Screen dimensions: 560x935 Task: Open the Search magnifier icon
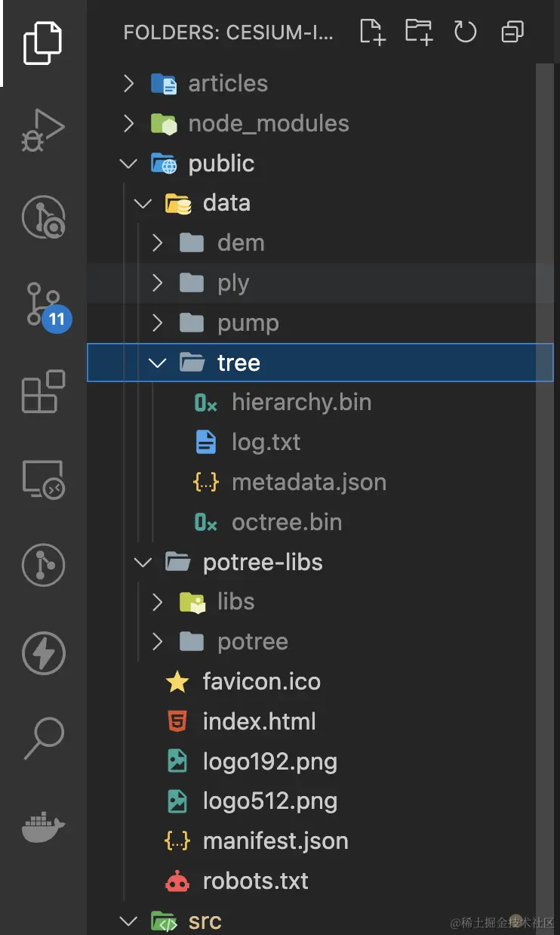tap(43, 739)
